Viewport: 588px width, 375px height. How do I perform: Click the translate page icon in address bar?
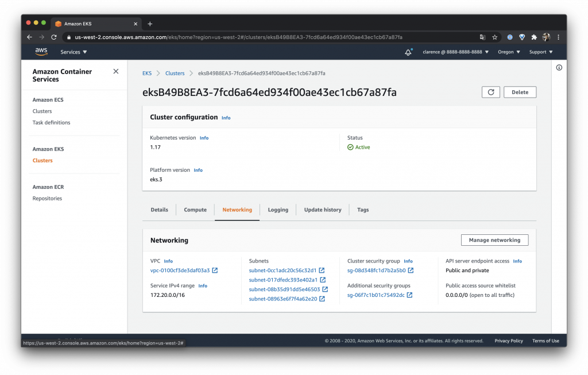point(482,37)
